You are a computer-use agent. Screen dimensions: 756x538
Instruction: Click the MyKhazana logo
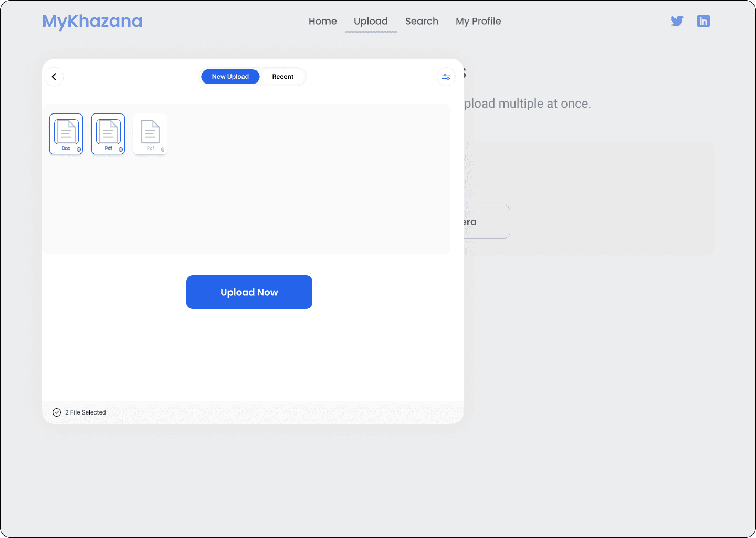[92, 21]
